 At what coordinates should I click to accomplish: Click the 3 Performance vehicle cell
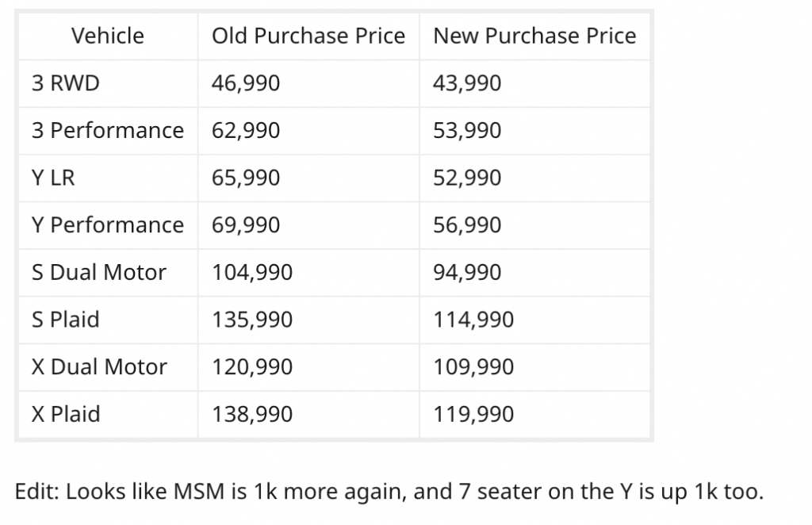(x=108, y=131)
